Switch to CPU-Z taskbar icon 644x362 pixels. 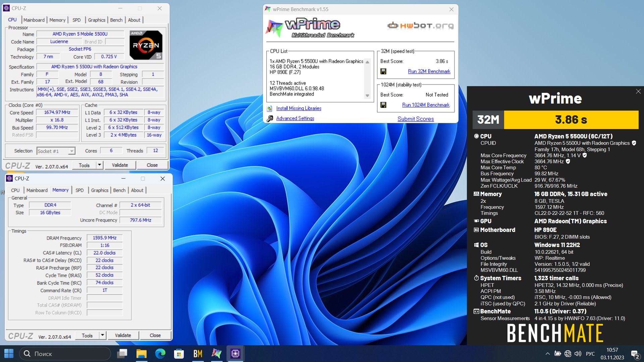click(x=235, y=354)
